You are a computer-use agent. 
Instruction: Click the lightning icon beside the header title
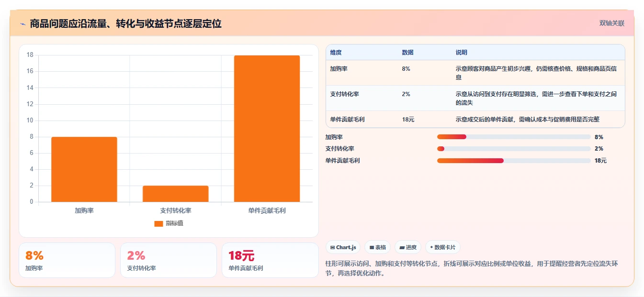[x=23, y=24]
